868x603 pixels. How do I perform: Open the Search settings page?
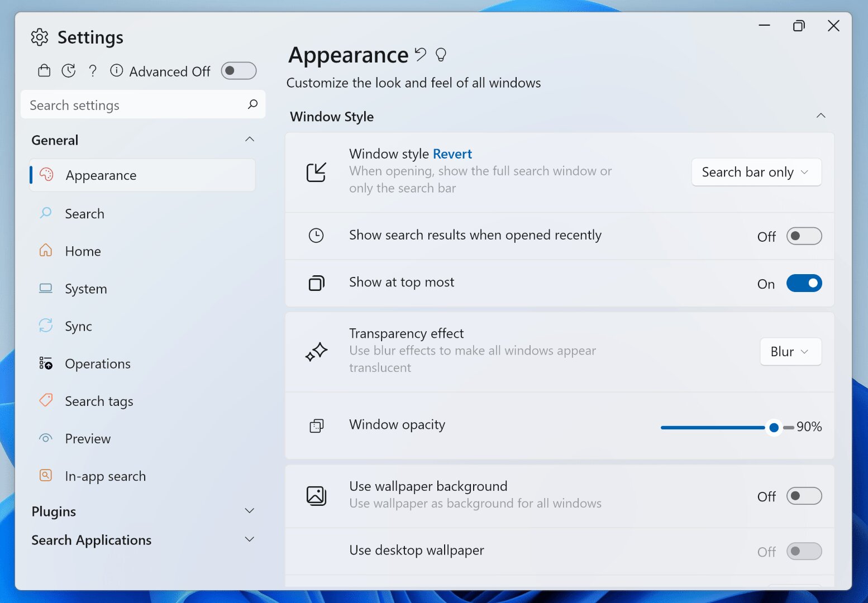pos(142,213)
